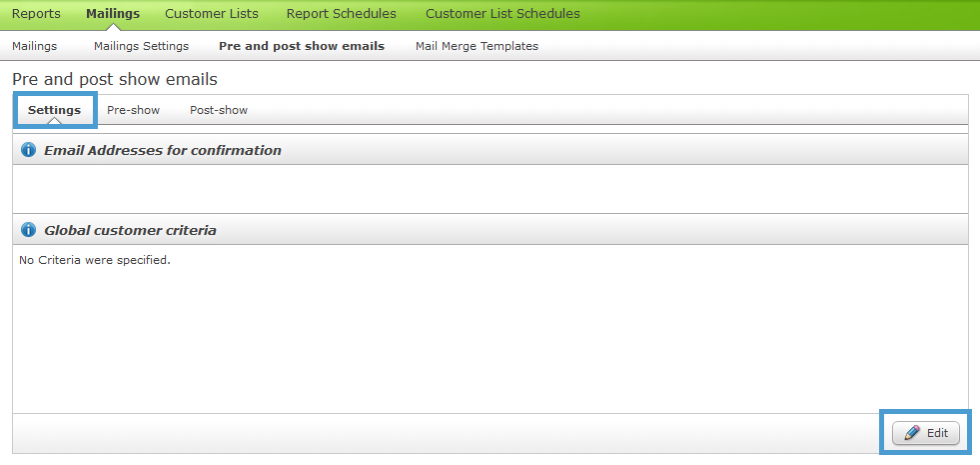Image resolution: width=980 pixels, height=465 pixels.
Task: Switch to the Settings tab
Action: click(54, 110)
